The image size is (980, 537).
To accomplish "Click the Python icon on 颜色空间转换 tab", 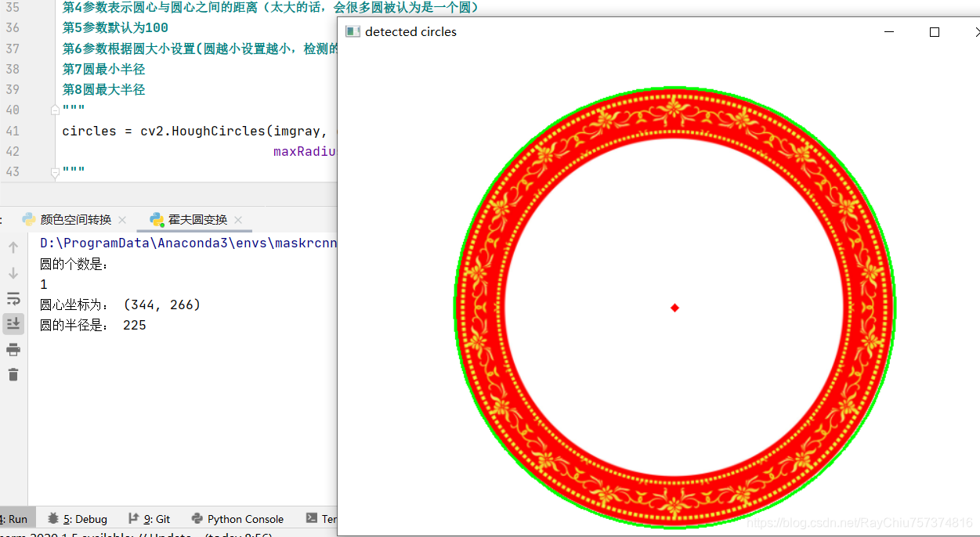I will pos(29,219).
